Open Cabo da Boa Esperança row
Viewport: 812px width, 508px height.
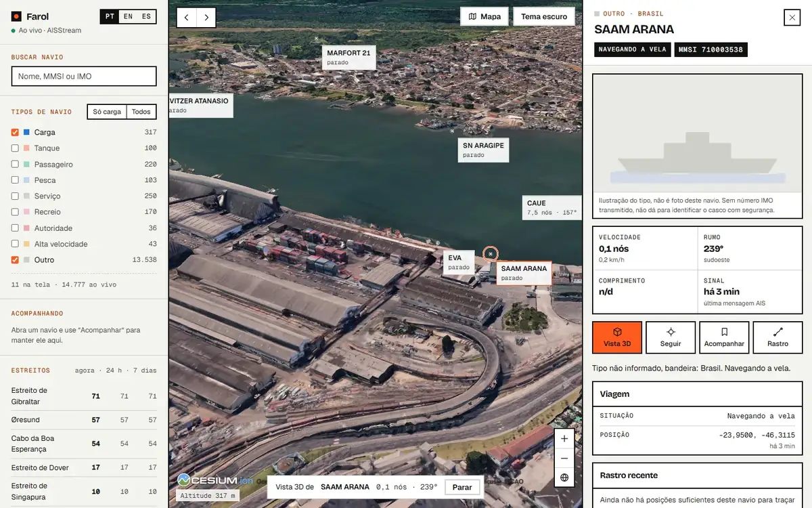coord(84,444)
